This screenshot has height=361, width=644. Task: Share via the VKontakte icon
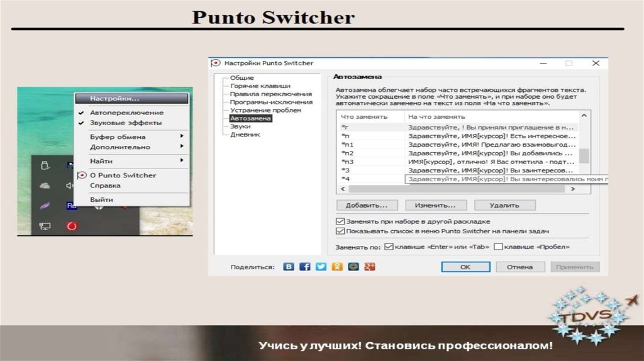click(x=289, y=267)
